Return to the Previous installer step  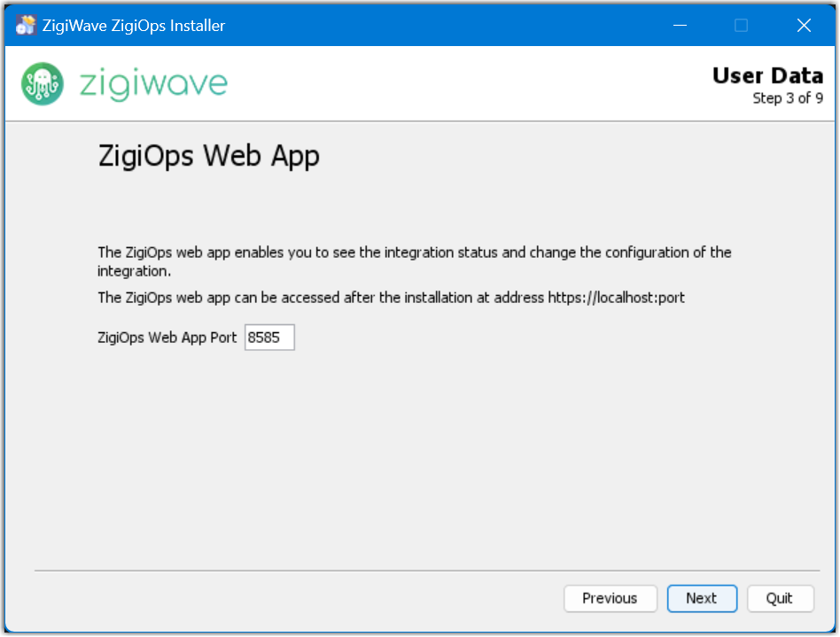[610, 598]
